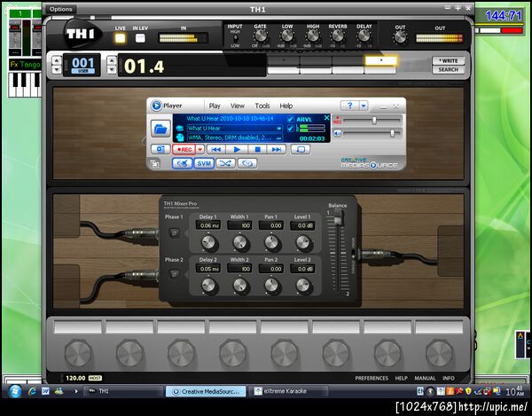
Task: Click the REVERB knob
Action: pos(338,35)
